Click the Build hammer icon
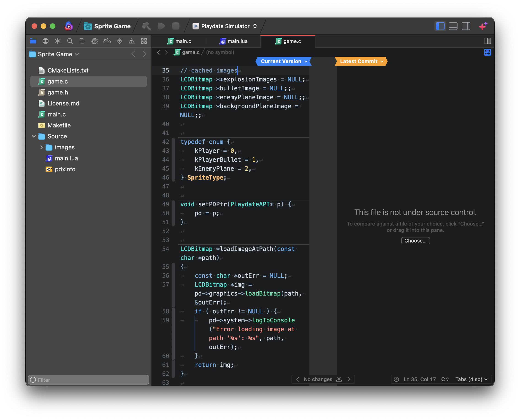The width and height of the screenshot is (520, 420). pyautogui.click(x=146, y=26)
